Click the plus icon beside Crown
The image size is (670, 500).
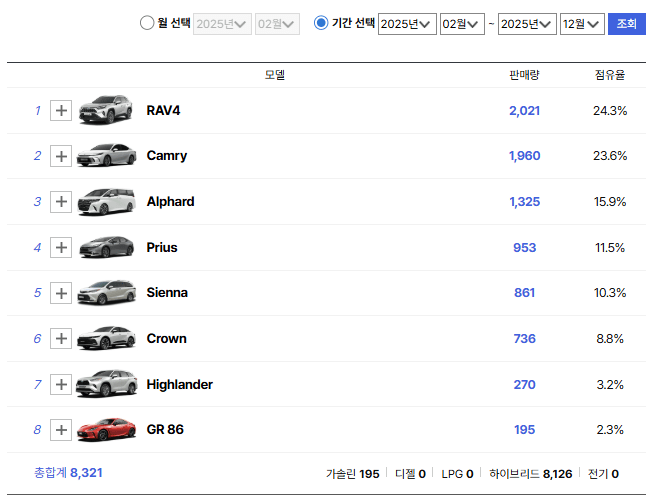(61, 339)
